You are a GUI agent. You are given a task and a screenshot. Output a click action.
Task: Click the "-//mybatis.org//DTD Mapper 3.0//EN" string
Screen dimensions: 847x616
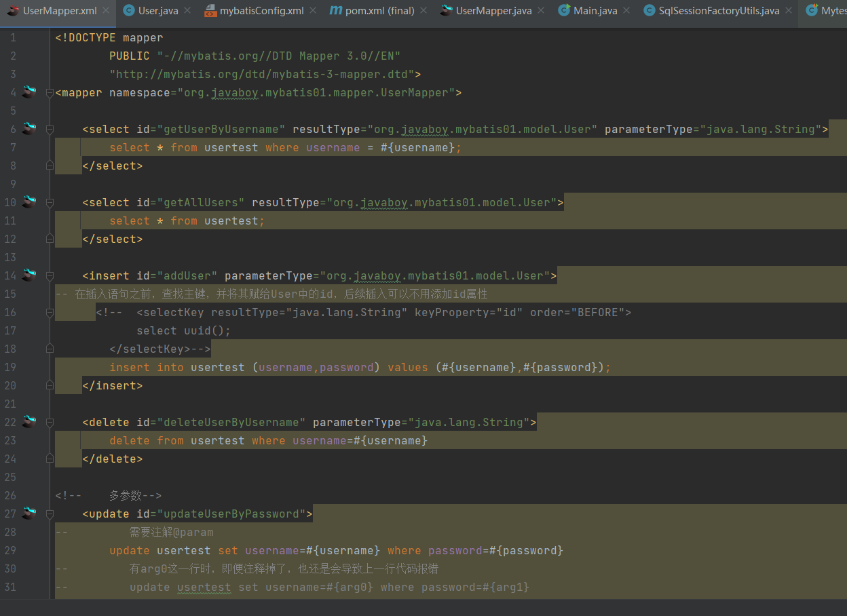[x=279, y=56]
